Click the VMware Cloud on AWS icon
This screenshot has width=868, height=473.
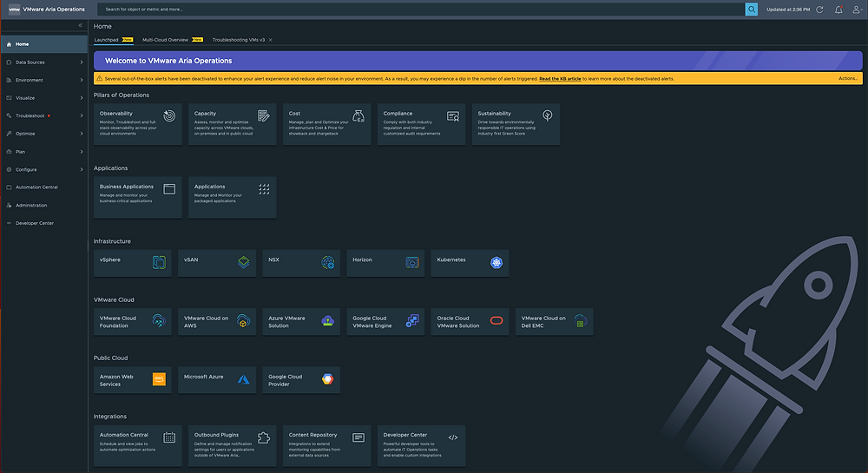point(243,321)
